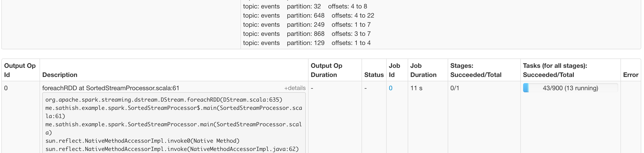
Task: Click the 43/900 tasks progress bar
Action: coord(570,88)
